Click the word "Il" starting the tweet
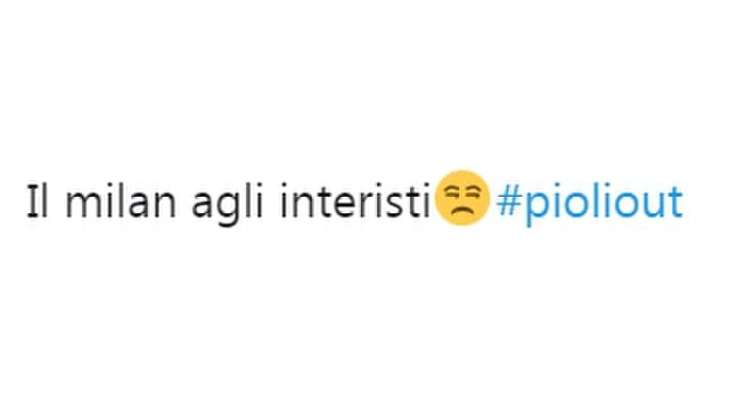Viewport: 736px width, 409px height. pos(37,201)
